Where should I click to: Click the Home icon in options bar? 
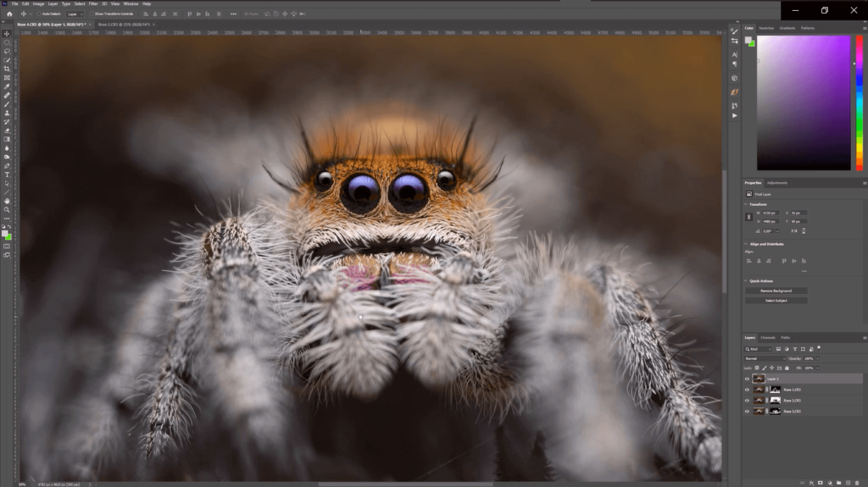pyautogui.click(x=9, y=14)
